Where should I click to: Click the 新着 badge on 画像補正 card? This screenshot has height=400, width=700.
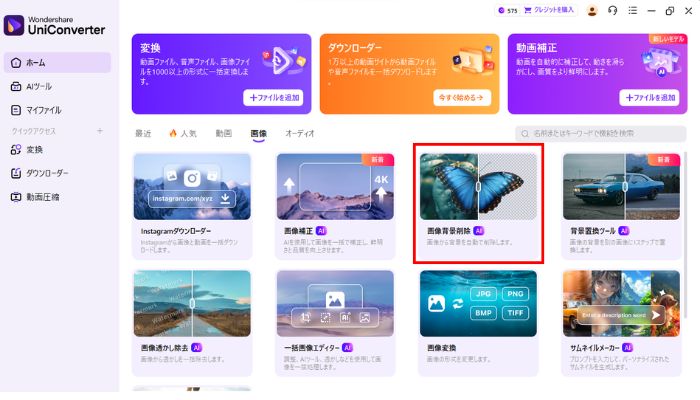(378, 159)
